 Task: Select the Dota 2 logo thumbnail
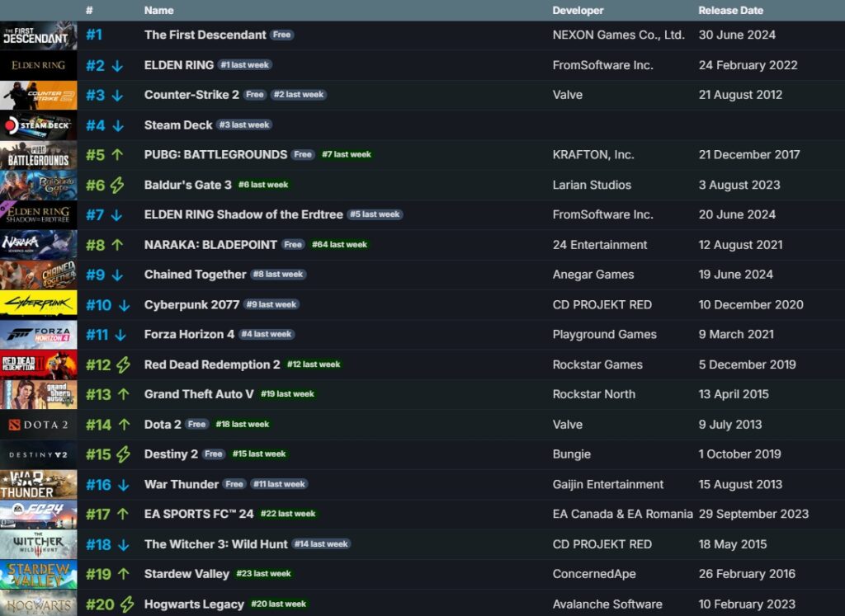(x=39, y=425)
